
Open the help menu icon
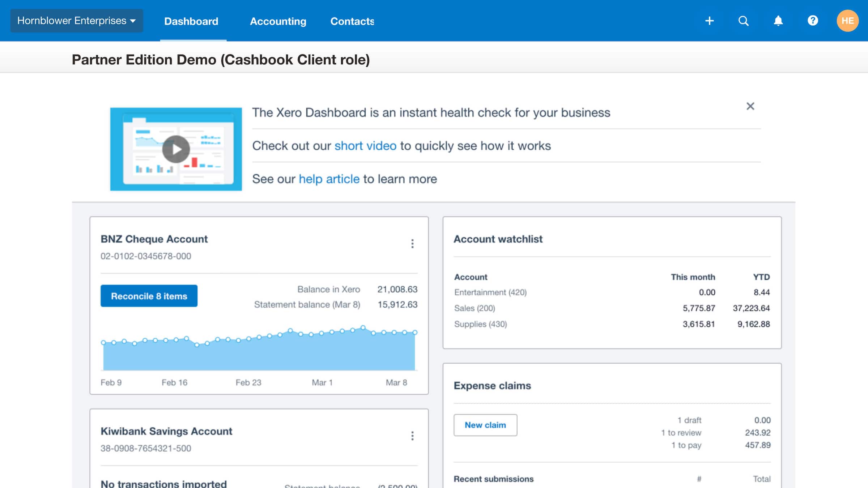(813, 21)
